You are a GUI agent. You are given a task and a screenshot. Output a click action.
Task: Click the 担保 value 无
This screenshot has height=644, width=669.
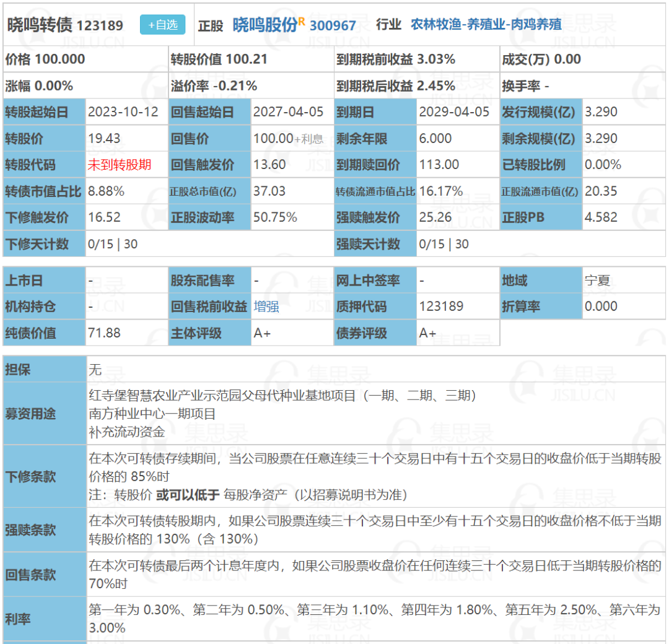pos(95,370)
